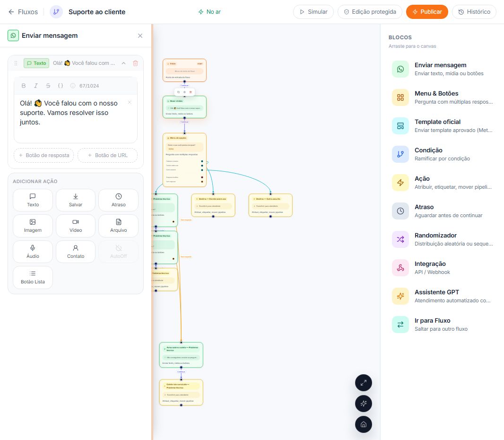This screenshot has height=440, width=504.
Task: Add Texto action
Action: click(33, 200)
